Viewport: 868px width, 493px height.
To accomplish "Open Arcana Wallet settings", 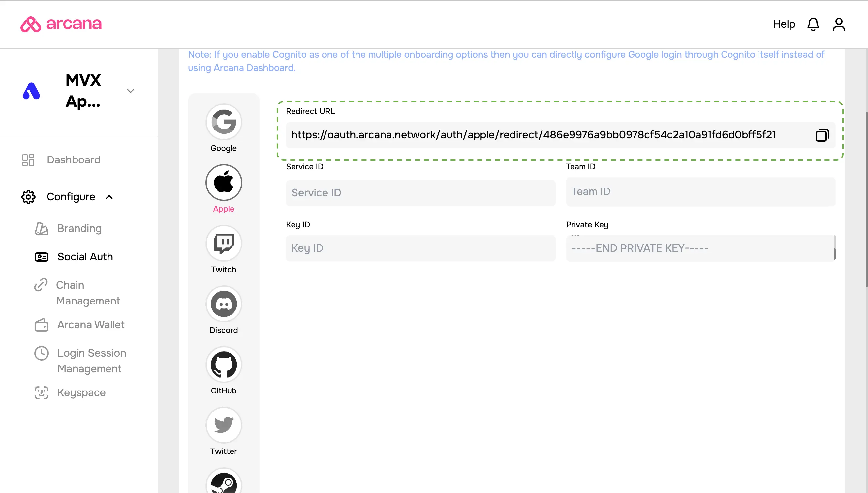I will click(x=91, y=325).
